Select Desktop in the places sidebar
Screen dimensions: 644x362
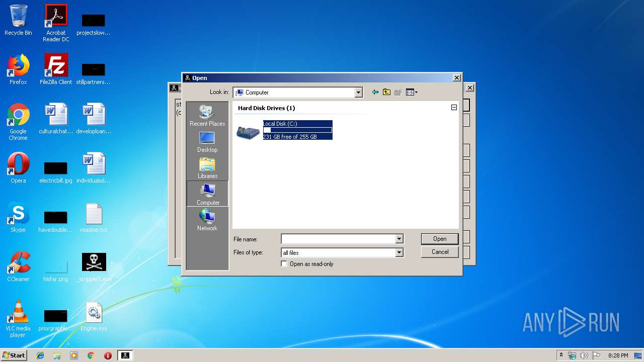[207, 142]
